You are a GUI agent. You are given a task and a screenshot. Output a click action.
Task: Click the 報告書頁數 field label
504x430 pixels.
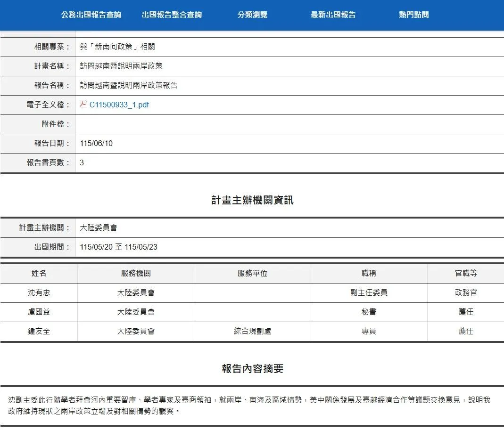pos(48,162)
